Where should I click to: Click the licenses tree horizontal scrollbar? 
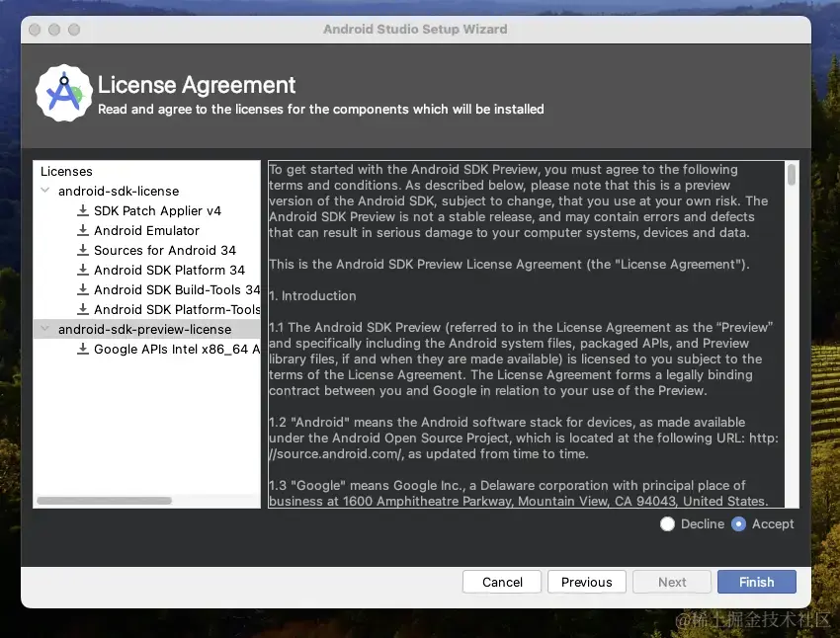tap(105, 501)
